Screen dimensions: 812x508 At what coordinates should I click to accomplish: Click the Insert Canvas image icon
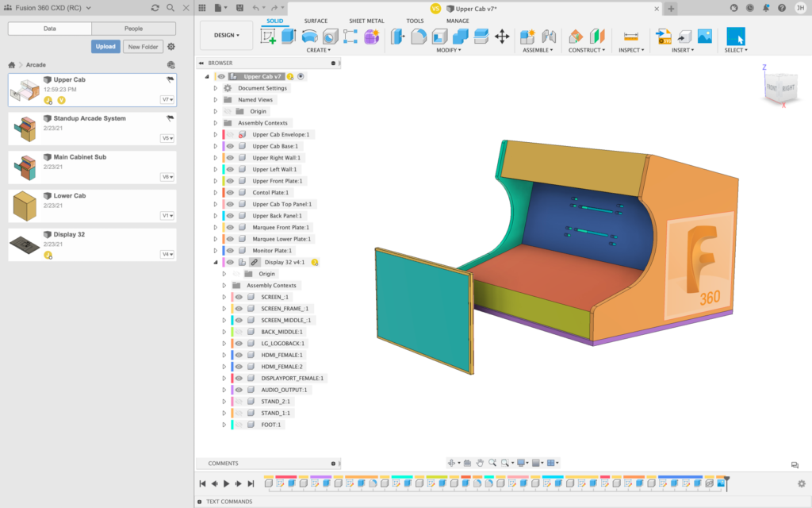[x=704, y=37]
